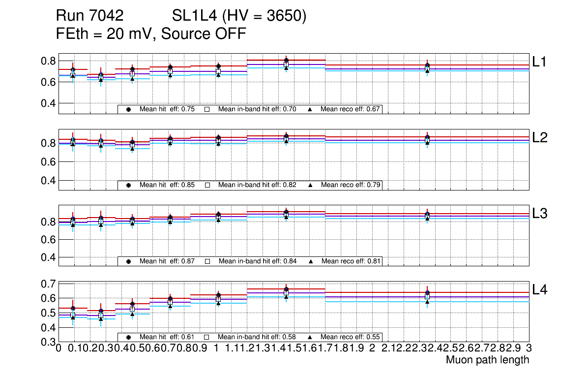Screen dimensions: 588x380
Task: Click the L3 panel label
Action: (539, 214)
